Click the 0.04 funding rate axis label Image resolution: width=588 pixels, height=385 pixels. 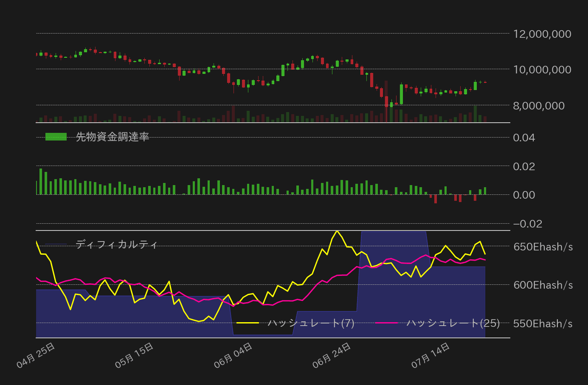point(524,138)
